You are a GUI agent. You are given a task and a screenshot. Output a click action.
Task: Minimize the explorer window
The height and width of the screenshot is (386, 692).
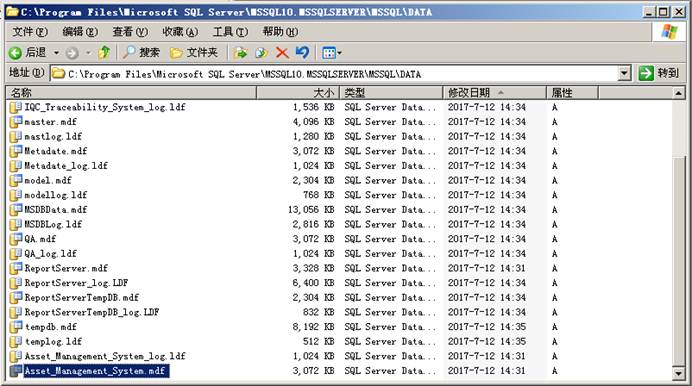(x=649, y=12)
